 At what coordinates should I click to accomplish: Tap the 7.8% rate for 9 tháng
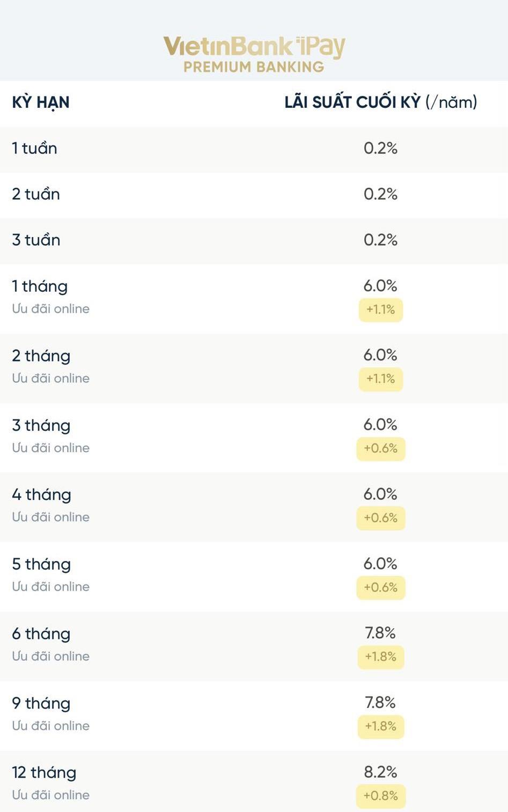(x=380, y=702)
